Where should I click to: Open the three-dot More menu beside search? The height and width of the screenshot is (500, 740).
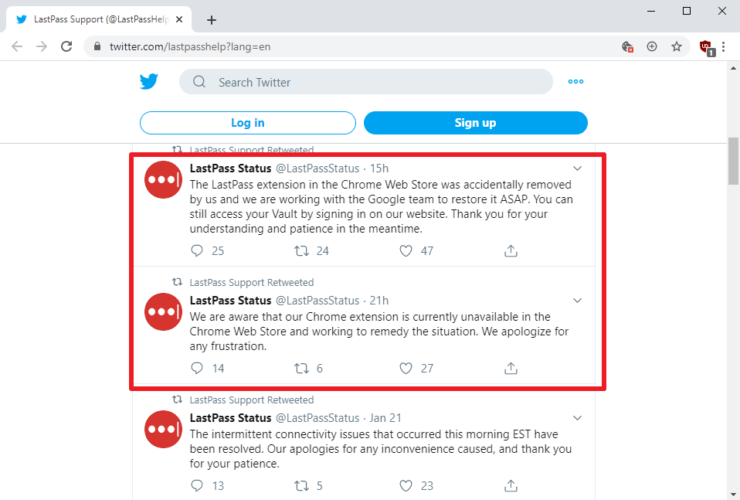tap(575, 82)
